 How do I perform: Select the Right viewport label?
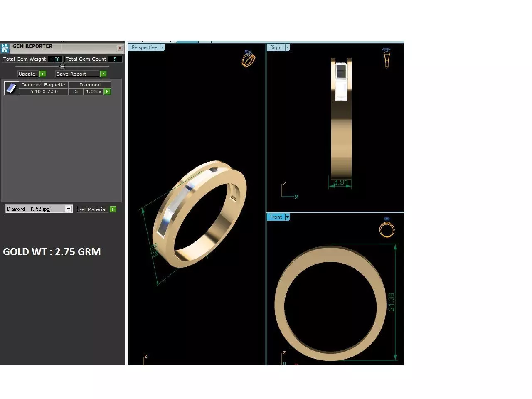point(276,47)
